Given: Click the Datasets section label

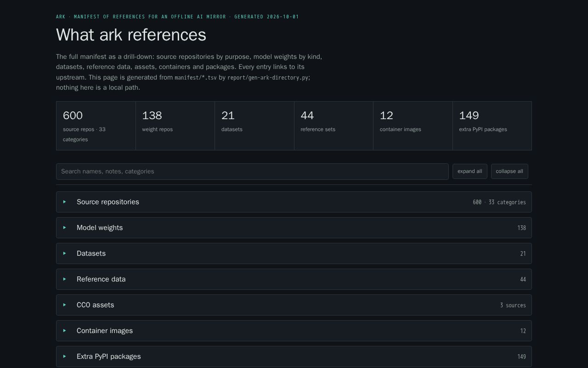Looking at the screenshot, I should pos(91,253).
